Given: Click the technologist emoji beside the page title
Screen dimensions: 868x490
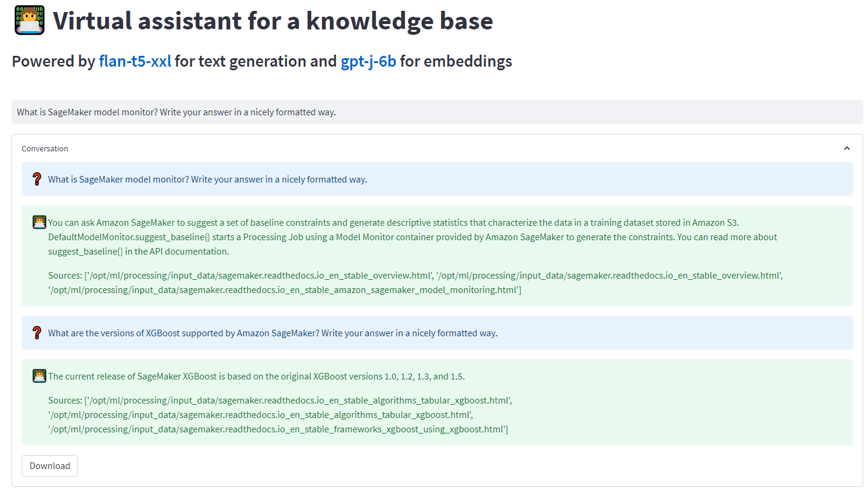Looking at the screenshot, I should point(29,20).
